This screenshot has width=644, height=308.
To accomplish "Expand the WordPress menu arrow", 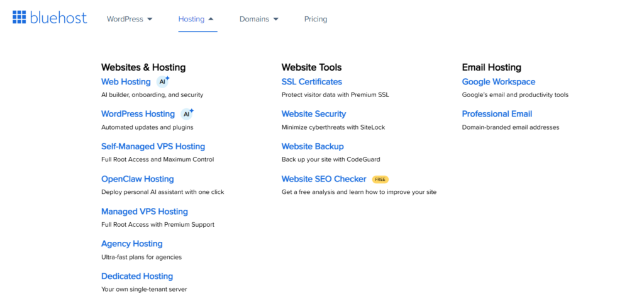I will pos(150,20).
